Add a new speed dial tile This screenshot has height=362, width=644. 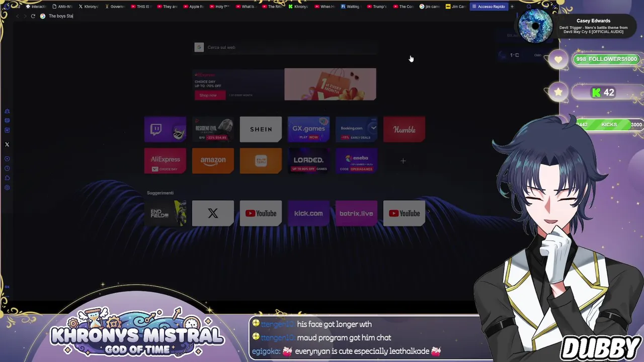[403, 161]
